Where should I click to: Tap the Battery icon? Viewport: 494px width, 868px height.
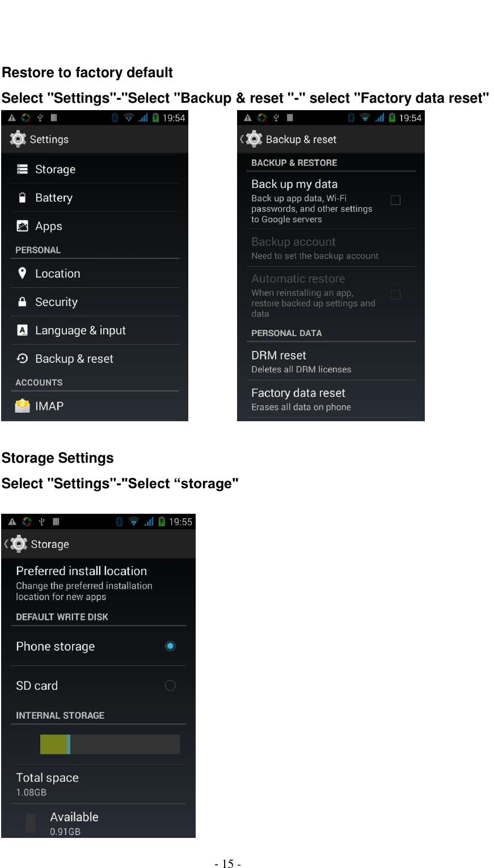coord(22,198)
